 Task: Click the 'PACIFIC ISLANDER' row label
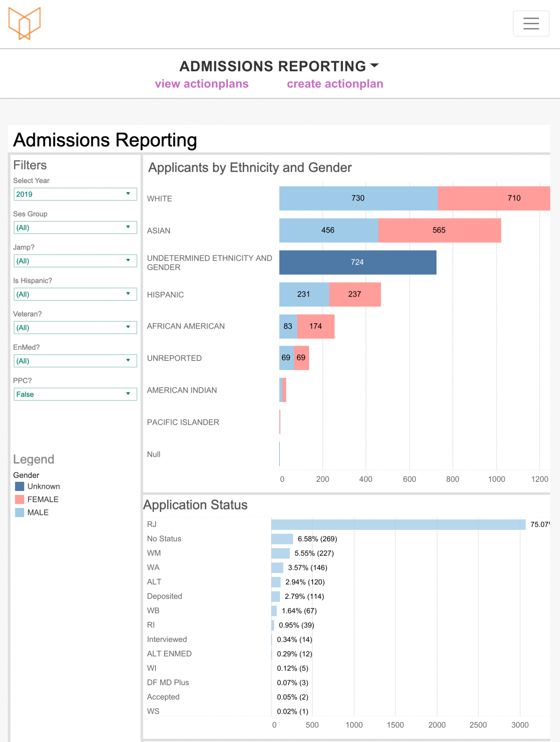tap(183, 422)
